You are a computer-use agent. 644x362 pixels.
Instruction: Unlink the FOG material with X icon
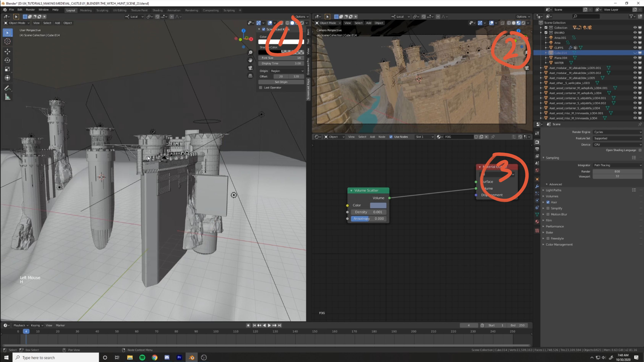click(x=486, y=137)
